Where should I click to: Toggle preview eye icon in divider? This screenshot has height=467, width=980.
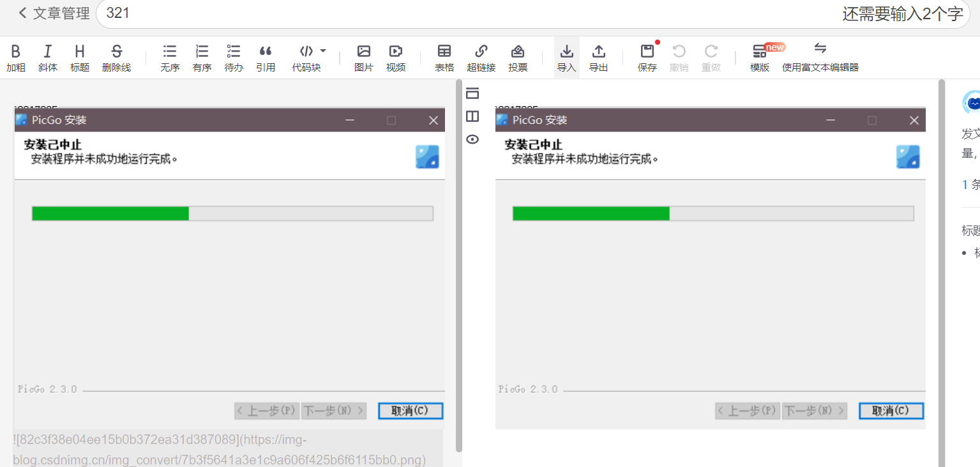pyautogui.click(x=472, y=139)
